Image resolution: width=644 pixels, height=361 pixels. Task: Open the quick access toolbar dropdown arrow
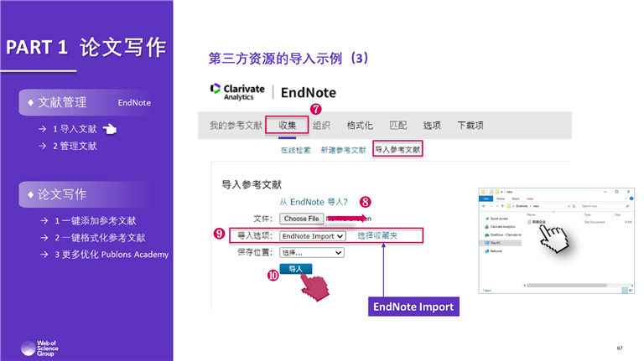(501, 192)
